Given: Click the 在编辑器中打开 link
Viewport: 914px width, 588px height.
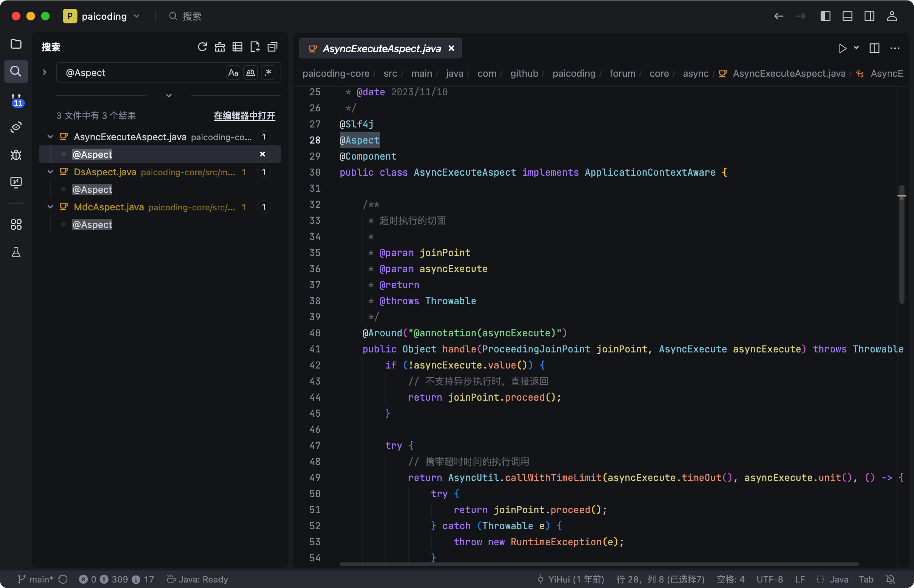Looking at the screenshot, I should (x=244, y=116).
